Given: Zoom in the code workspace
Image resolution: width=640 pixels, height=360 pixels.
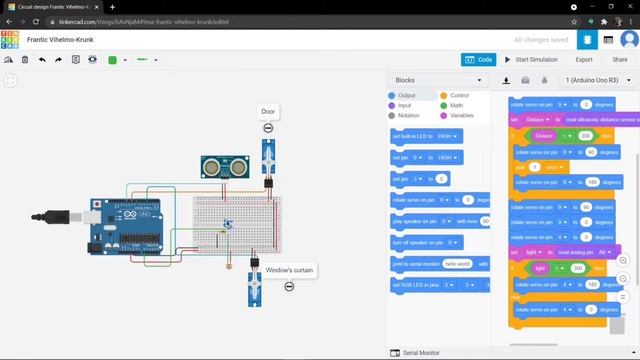Looking at the screenshot, I should (623, 260).
